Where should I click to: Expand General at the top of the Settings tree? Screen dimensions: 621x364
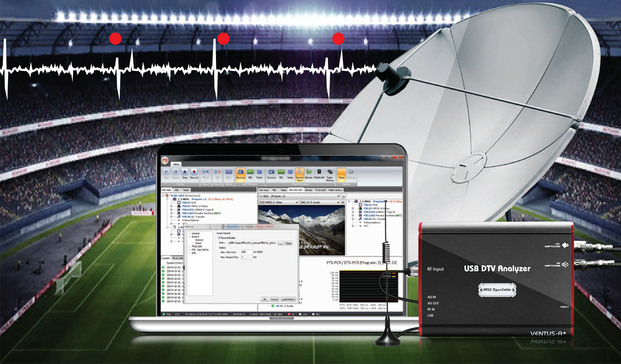click(189, 234)
